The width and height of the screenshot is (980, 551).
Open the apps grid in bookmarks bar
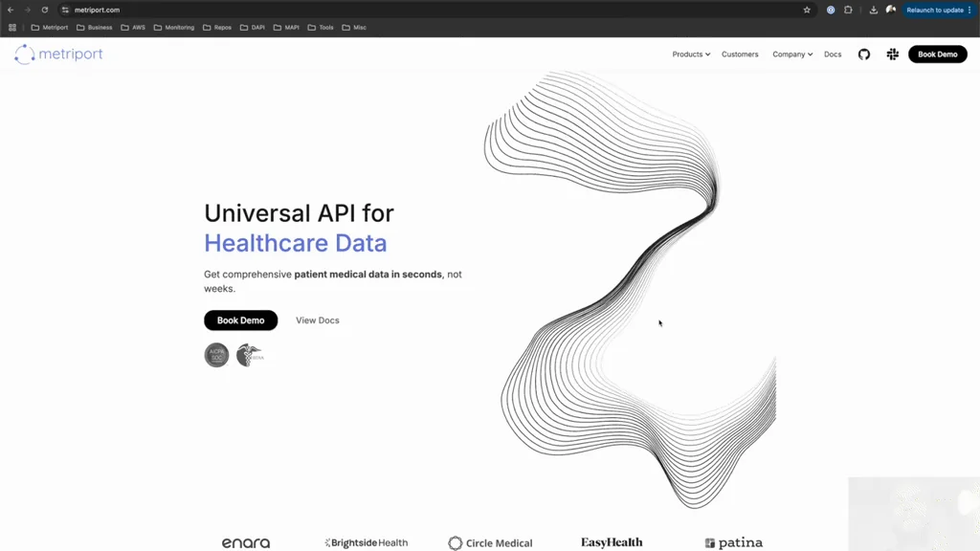click(12, 28)
